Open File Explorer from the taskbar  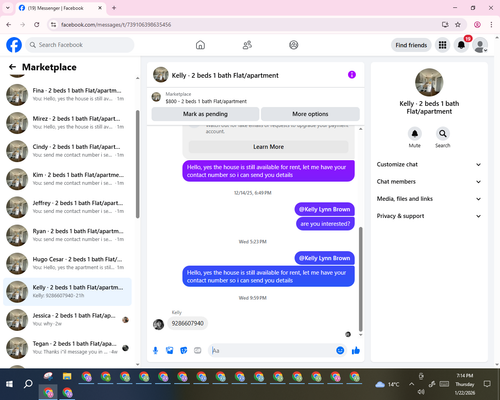click(x=67, y=376)
